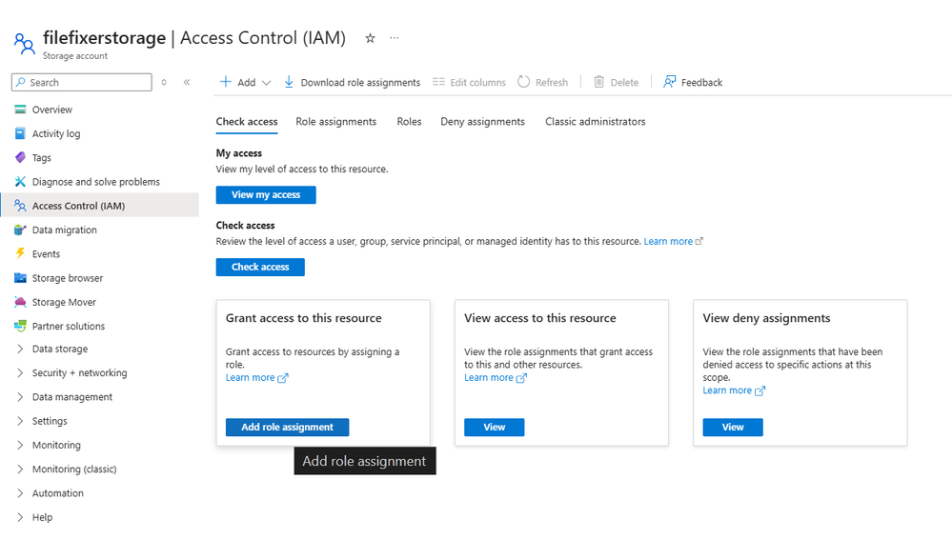This screenshot has height=560, width=952.
Task: Click the Add role assignment button
Action: pos(287,427)
